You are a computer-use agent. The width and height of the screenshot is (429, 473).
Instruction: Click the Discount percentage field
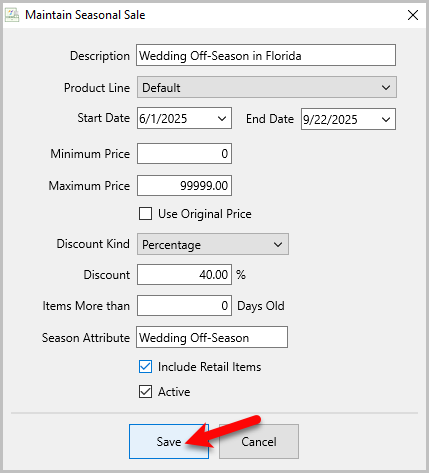184,275
